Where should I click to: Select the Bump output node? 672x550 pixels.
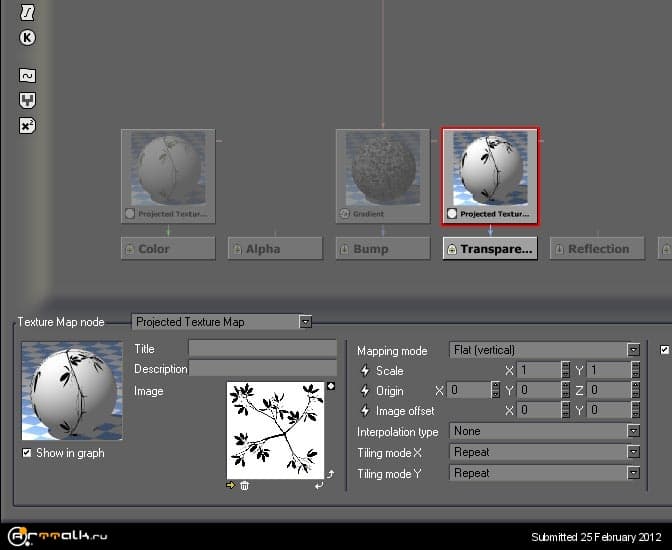point(383,249)
